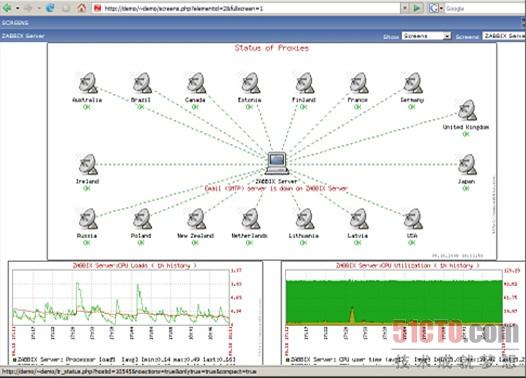Click the Netherlands proxy dish icon
Screen dimensions: 526x378
(x=250, y=219)
